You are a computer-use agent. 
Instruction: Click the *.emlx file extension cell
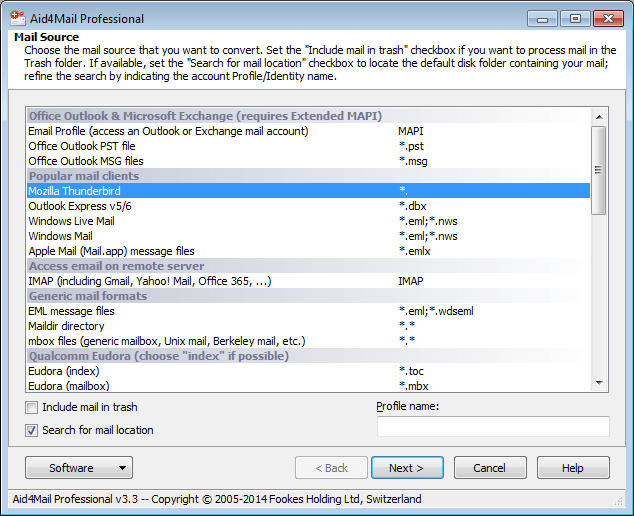pos(414,251)
